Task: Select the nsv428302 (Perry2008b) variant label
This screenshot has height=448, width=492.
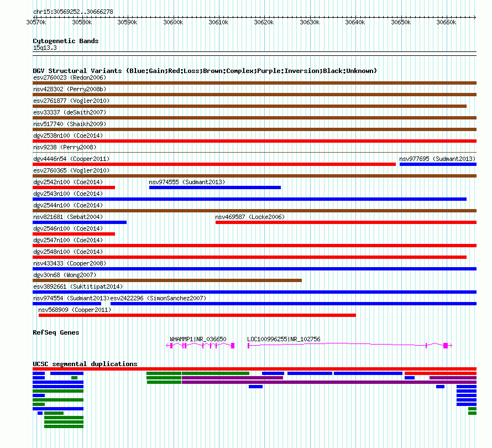Action: click(70, 89)
